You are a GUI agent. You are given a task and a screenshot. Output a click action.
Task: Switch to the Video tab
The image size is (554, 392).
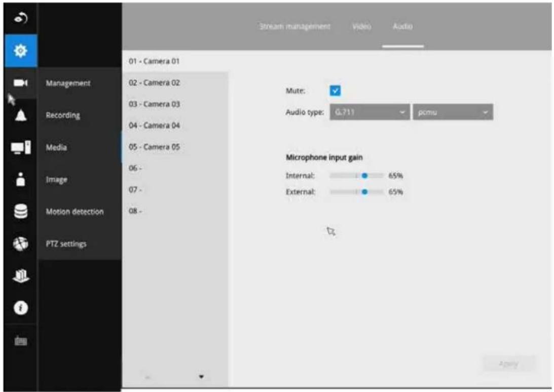(x=361, y=26)
